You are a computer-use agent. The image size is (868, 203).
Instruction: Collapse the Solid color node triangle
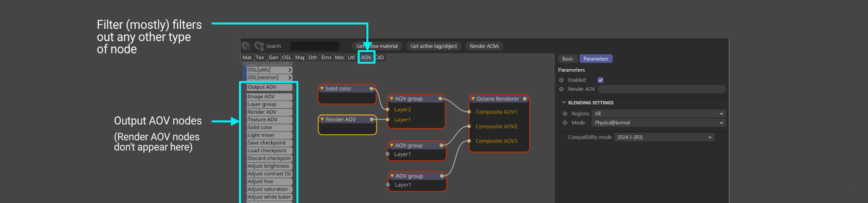pos(322,88)
